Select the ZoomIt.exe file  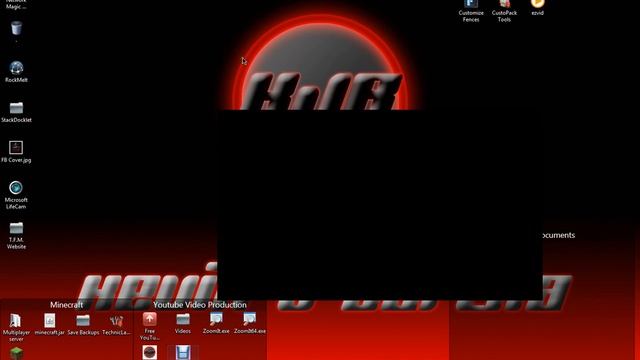(216, 323)
